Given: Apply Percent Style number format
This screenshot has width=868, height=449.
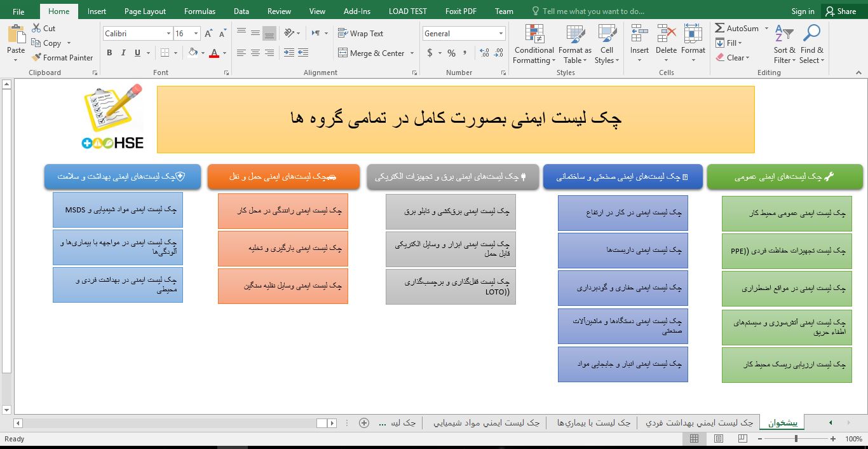Looking at the screenshot, I should pos(451,53).
